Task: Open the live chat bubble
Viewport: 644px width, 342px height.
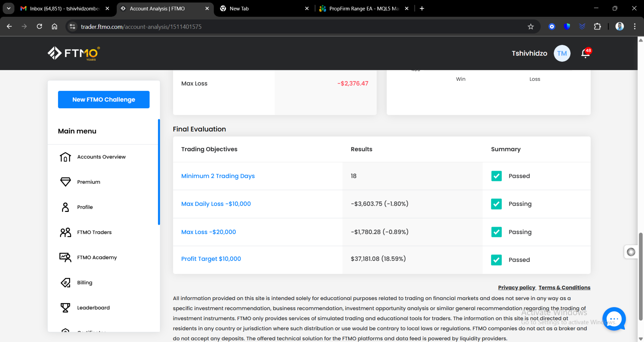Action: coord(614,319)
